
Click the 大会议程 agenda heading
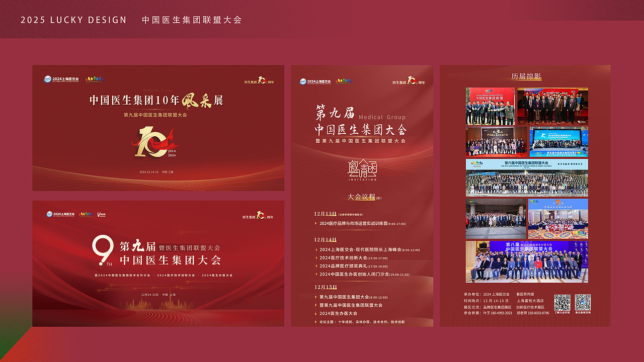361,197
